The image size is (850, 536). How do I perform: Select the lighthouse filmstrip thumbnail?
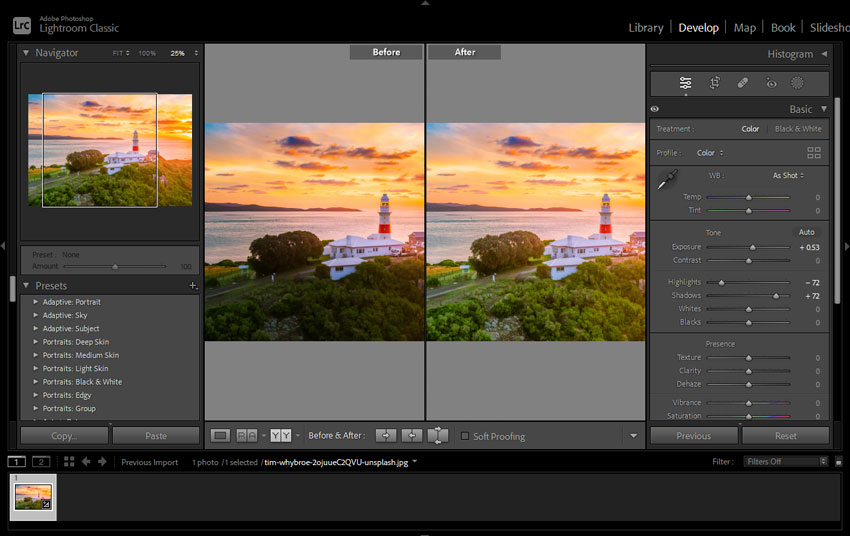click(x=33, y=497)
